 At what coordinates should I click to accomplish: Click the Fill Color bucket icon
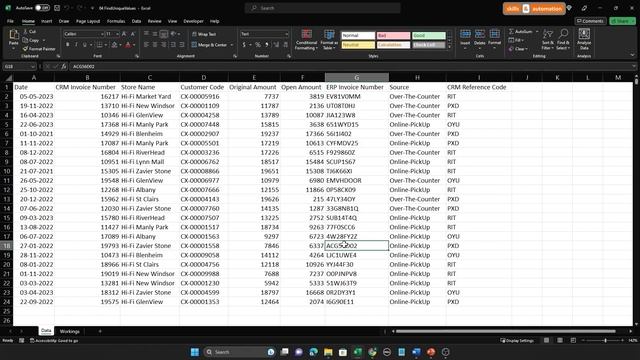pyautogui.click(x=114, y=44)
